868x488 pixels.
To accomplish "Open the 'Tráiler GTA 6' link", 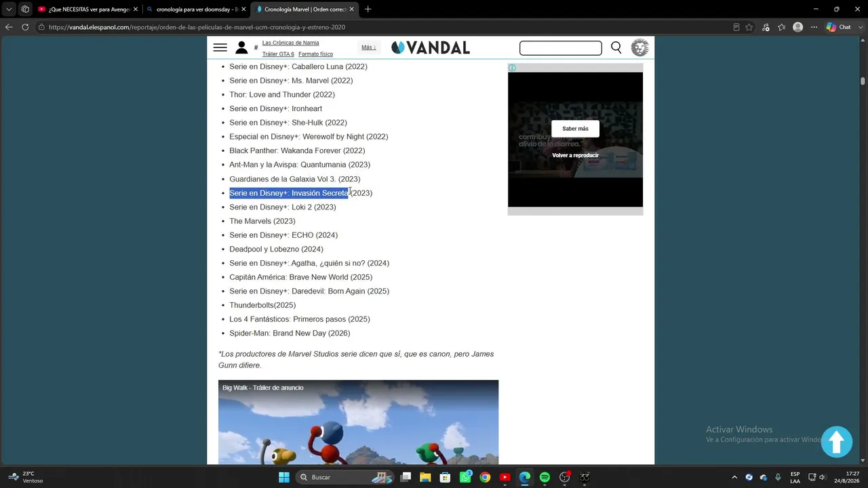I will (x=278, y=54).
